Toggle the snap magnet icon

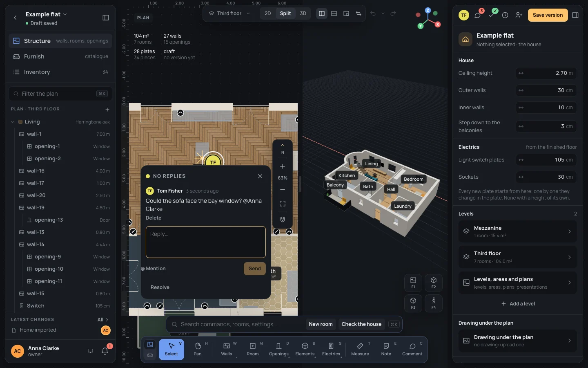pos(283,220)
